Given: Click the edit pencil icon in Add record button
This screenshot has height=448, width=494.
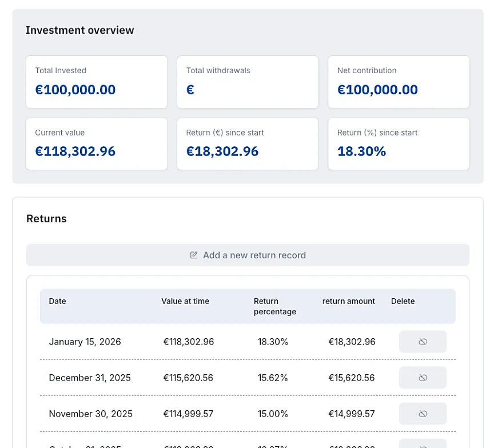Looking at the screenshot, I should point(194,255).
